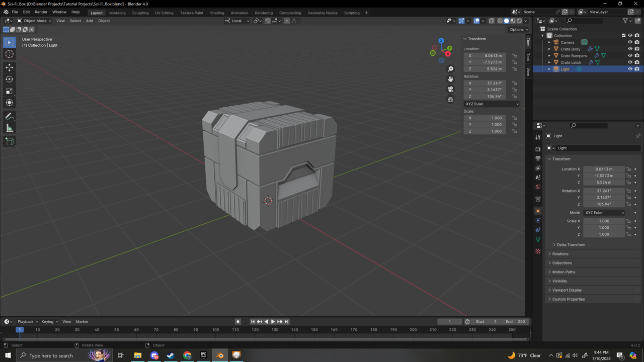Expand the Viewport Display panel

567,290
